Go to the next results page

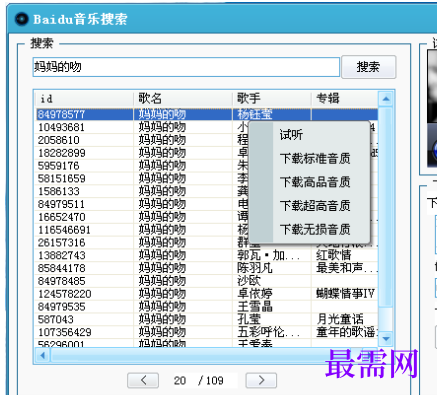click(x=261, y=380)
